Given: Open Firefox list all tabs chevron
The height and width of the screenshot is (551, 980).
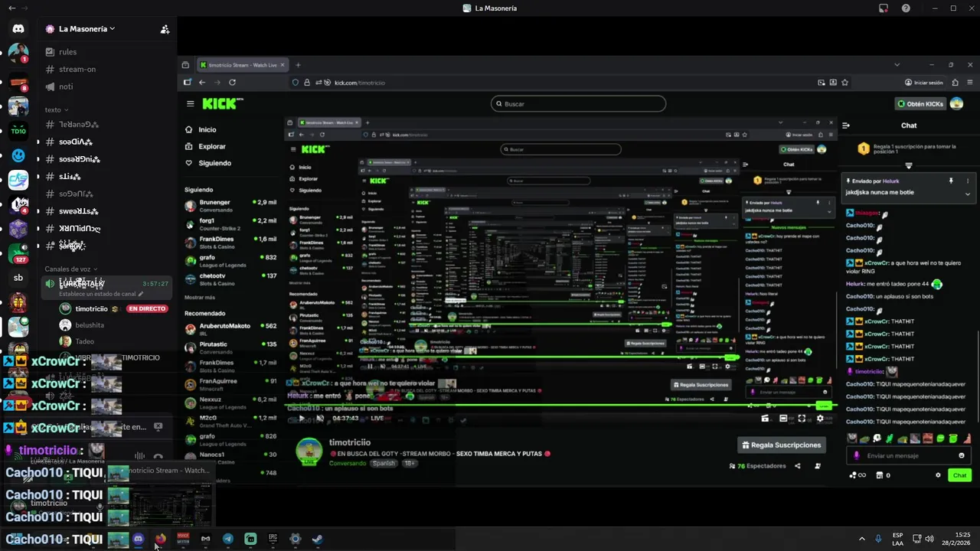Looking at the screenshot, I should pyautogui.click(x=897, y=65).
